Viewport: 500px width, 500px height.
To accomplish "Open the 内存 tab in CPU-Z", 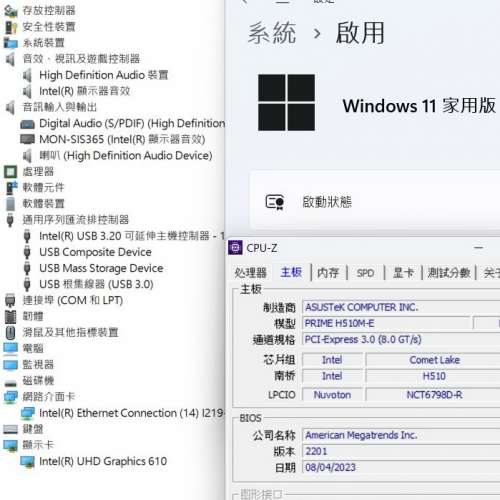I will point(328,273).
